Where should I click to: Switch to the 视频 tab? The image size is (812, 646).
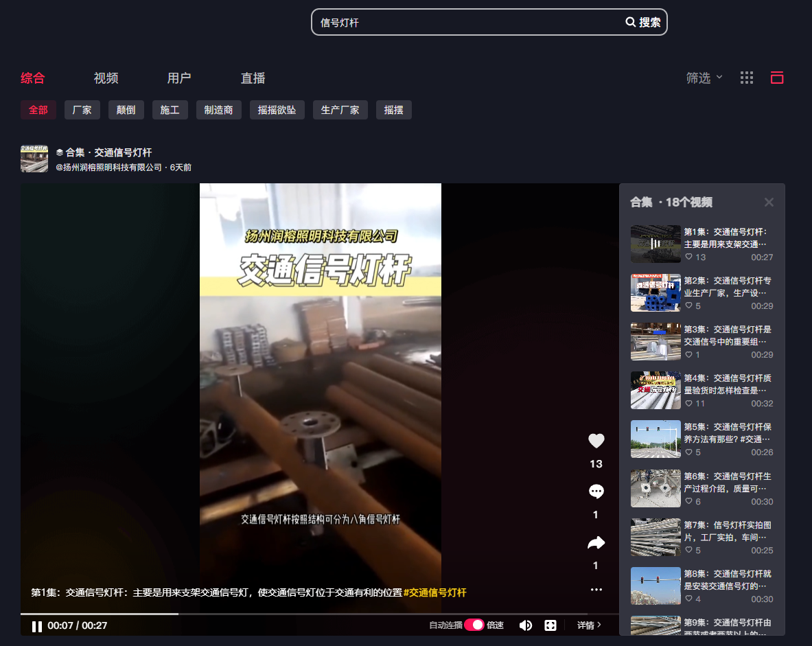tap(106, 78)
